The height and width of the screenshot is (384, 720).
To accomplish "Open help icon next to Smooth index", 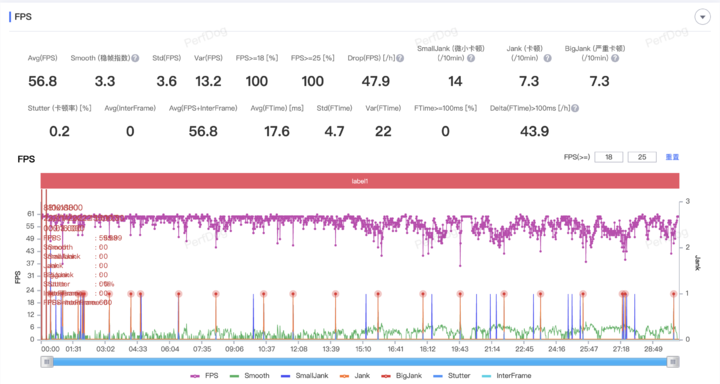I will pos(135,58).
